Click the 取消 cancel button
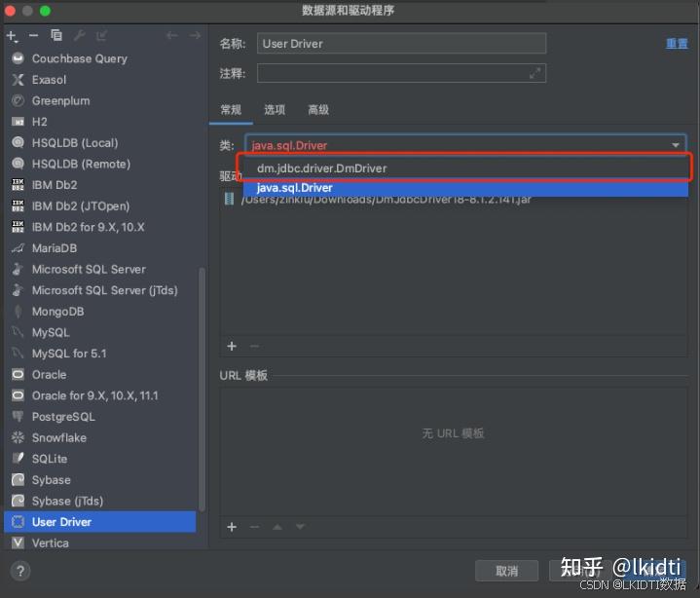Screen dimensions: 700x598 506,571
